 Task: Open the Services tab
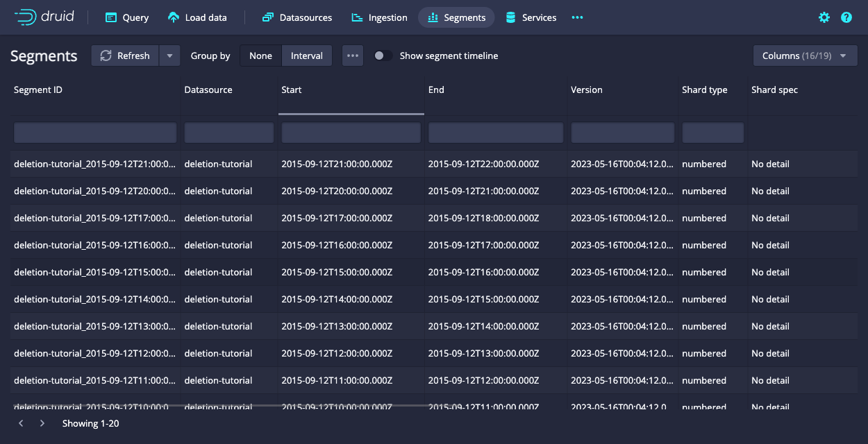(x=531, y=17)
